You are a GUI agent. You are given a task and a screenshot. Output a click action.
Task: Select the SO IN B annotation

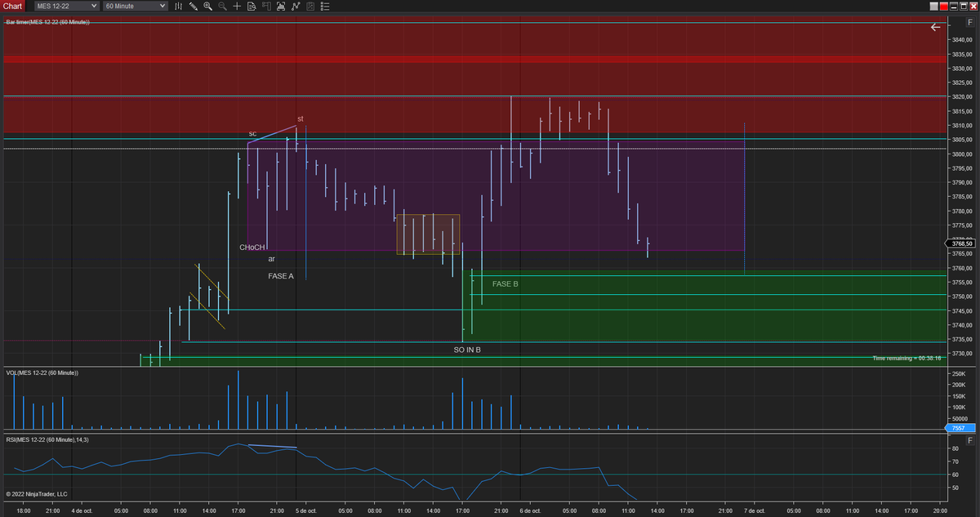coord(467,350)
